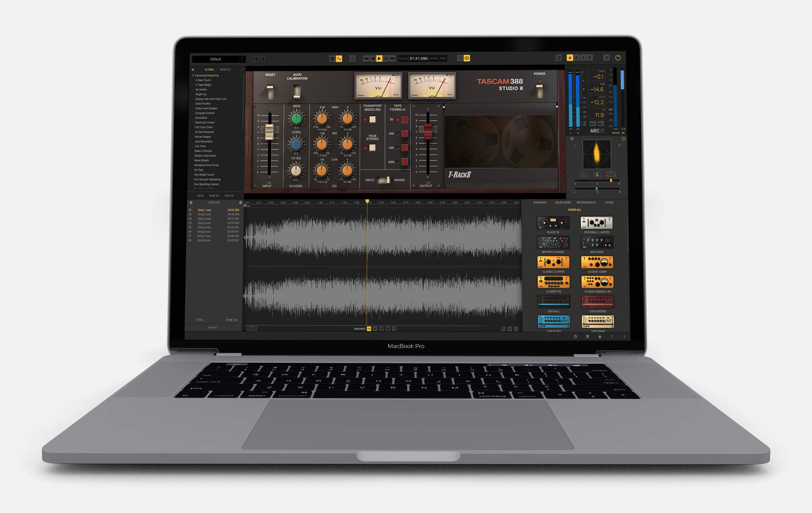Select the stereo linked-circles icon
Screen dimensions: 812x513
click(x=467, y=58)
